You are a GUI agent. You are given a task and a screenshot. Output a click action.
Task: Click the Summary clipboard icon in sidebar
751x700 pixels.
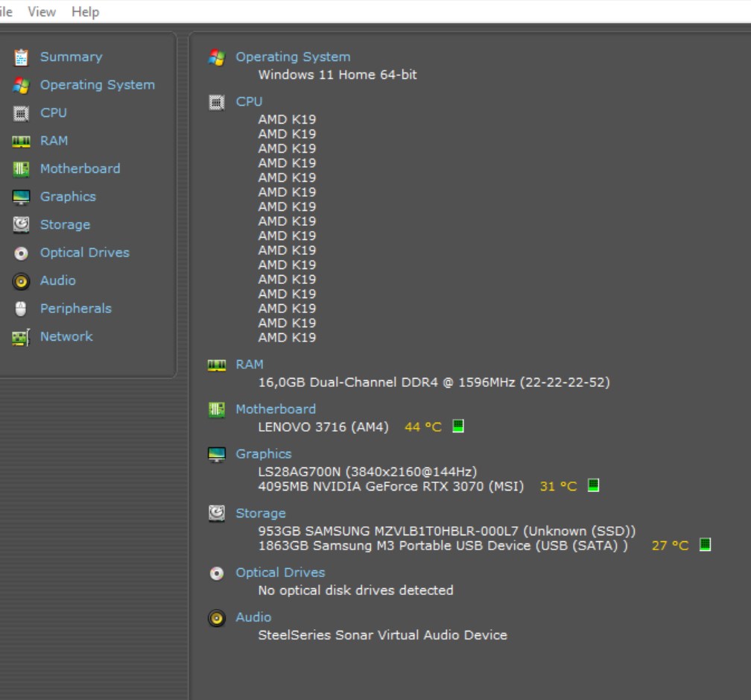coord(21,57)
